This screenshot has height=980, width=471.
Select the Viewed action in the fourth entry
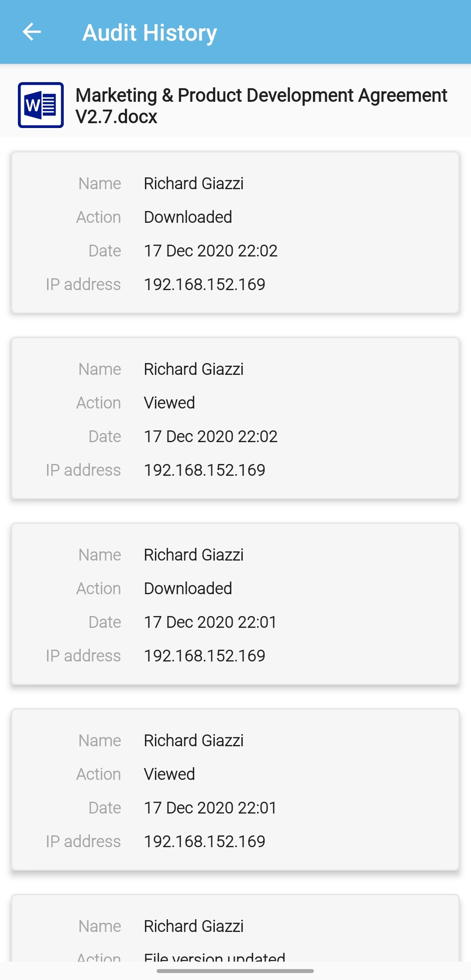click(x=169, y=774)
